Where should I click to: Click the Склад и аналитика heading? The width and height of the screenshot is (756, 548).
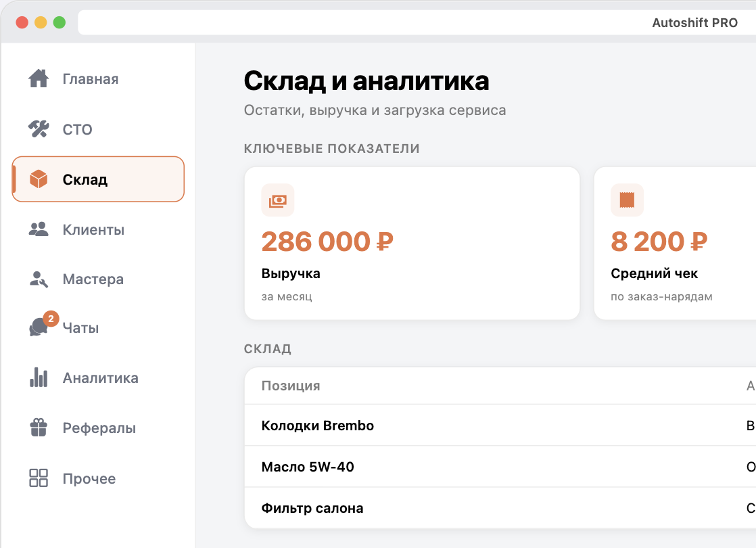(x=367, y=81)
